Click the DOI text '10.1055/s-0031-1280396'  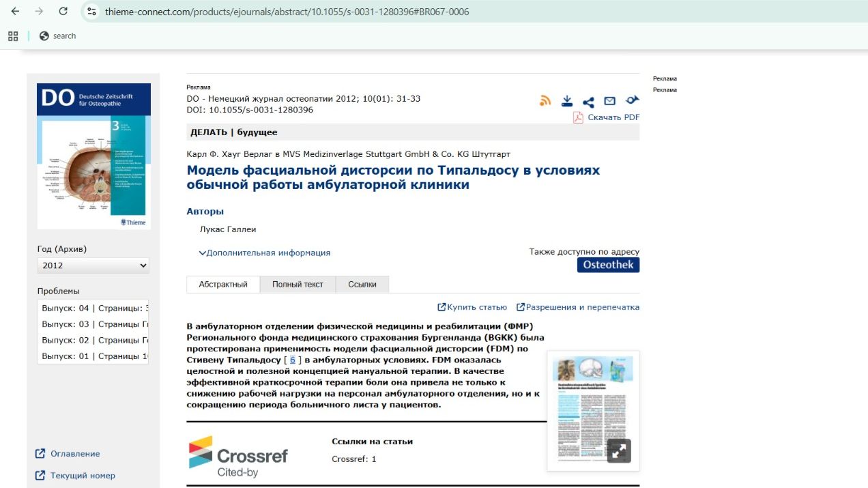(261, 110)
